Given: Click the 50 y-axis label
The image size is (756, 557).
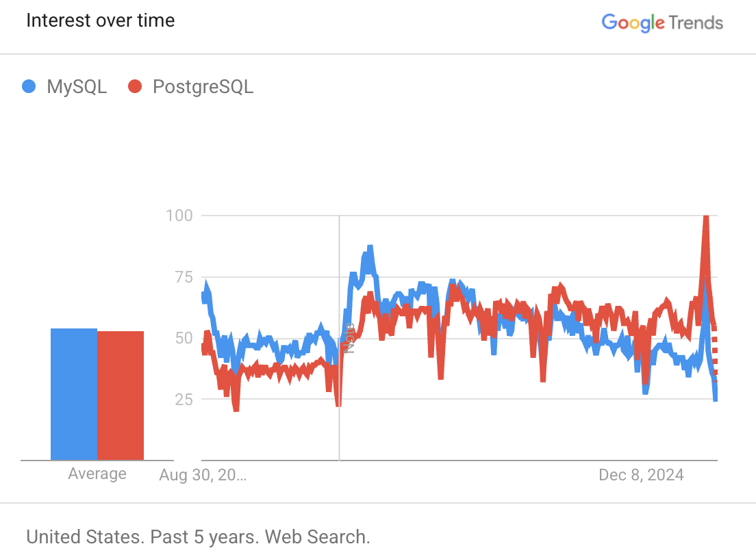Looking at the screenshot, I should click(184, 338).
